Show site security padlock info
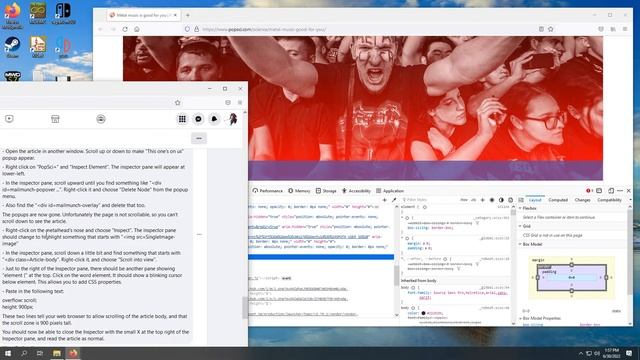The height and width of the screenshot is (360, 640). [196, 29]
